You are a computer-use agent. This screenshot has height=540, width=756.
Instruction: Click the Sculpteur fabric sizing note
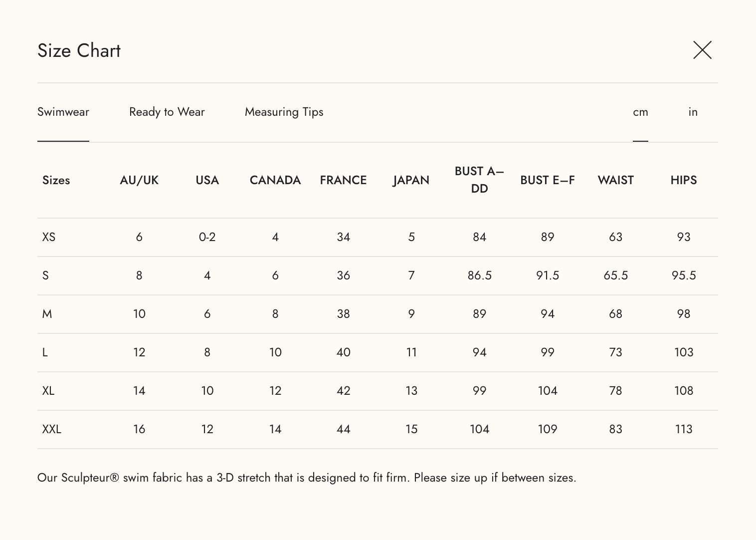click(307, 478)
